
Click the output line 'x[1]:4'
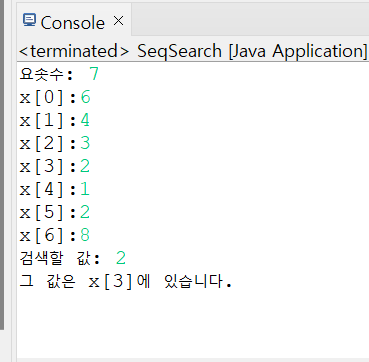point(55,121)
